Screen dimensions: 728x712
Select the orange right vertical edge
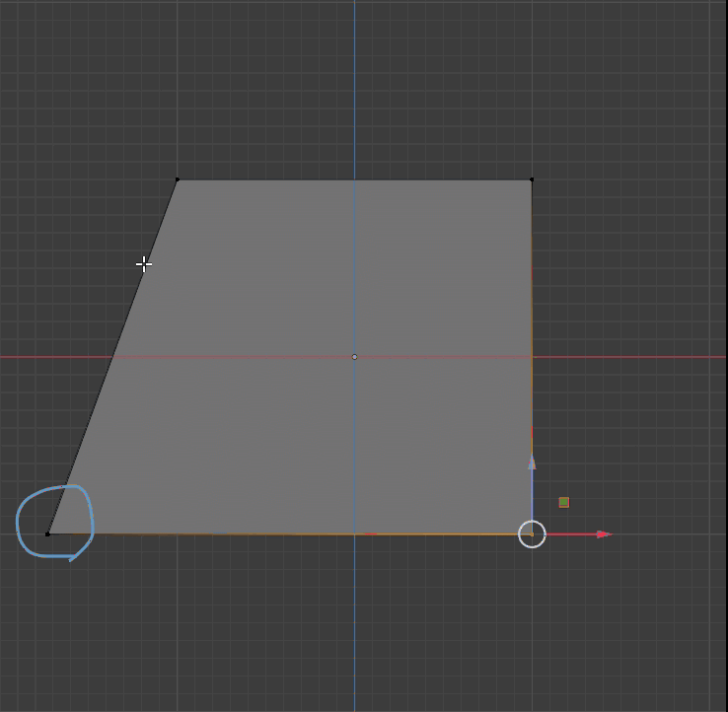(532, 357)
